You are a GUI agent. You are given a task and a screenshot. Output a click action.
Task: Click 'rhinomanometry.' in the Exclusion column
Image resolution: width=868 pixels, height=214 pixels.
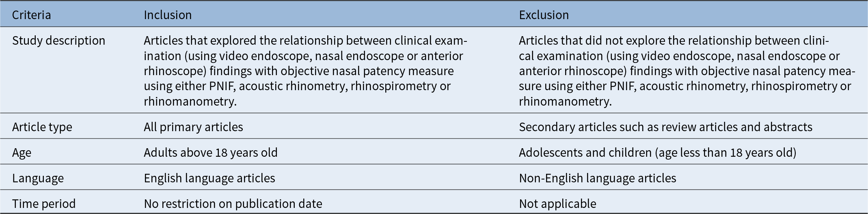[565, 102]
